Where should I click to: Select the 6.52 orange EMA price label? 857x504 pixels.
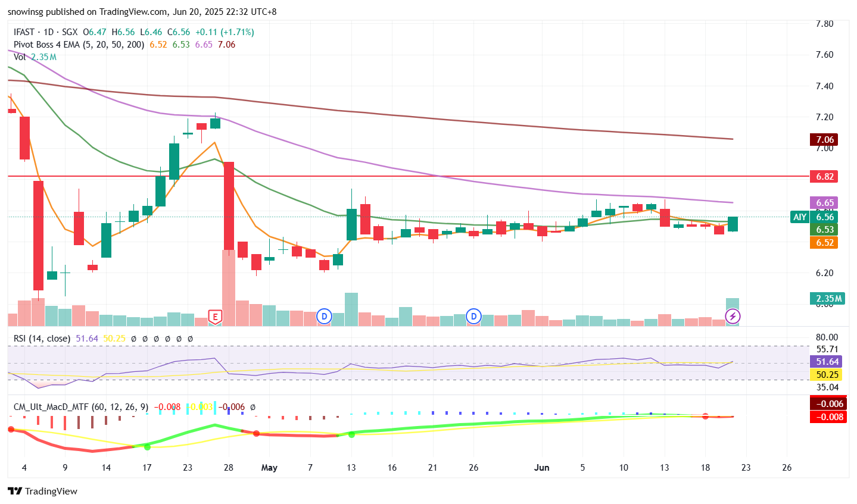pos(825,243)
